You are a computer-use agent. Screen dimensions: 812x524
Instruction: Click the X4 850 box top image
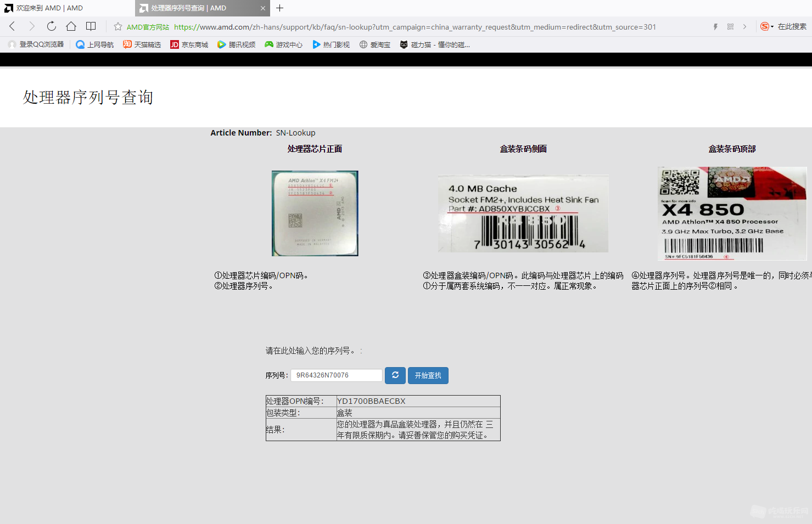coord(732,213)
